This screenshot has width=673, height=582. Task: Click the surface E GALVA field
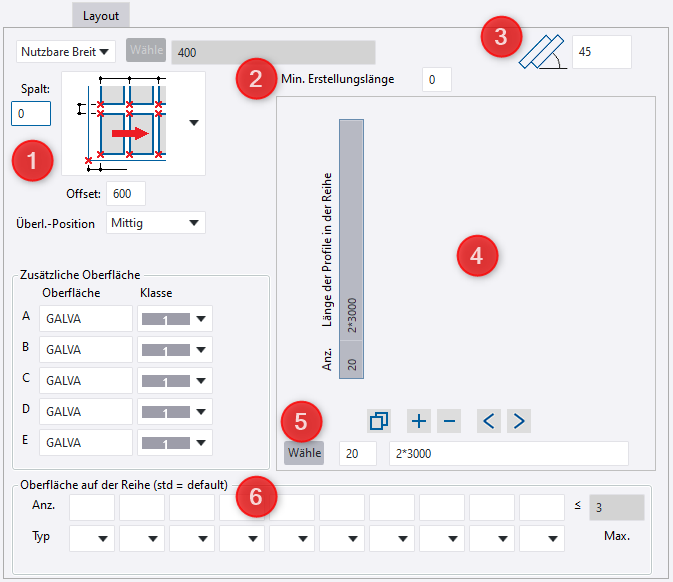(86, 442)
